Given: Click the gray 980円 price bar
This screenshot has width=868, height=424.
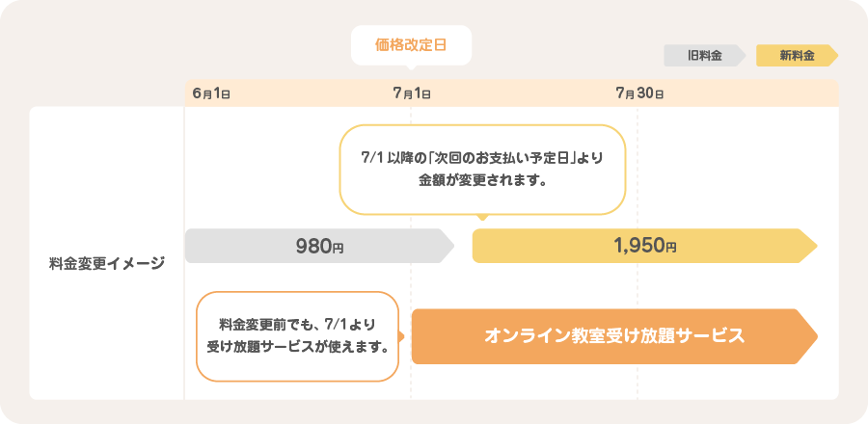Looking at the screenshot, I should (x=319, y=246).
